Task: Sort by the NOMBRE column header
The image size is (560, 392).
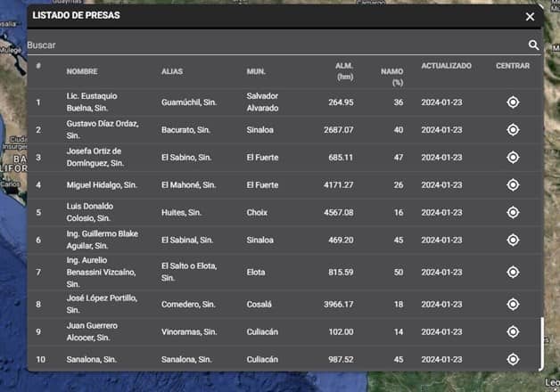Action: tap(82, 71)
